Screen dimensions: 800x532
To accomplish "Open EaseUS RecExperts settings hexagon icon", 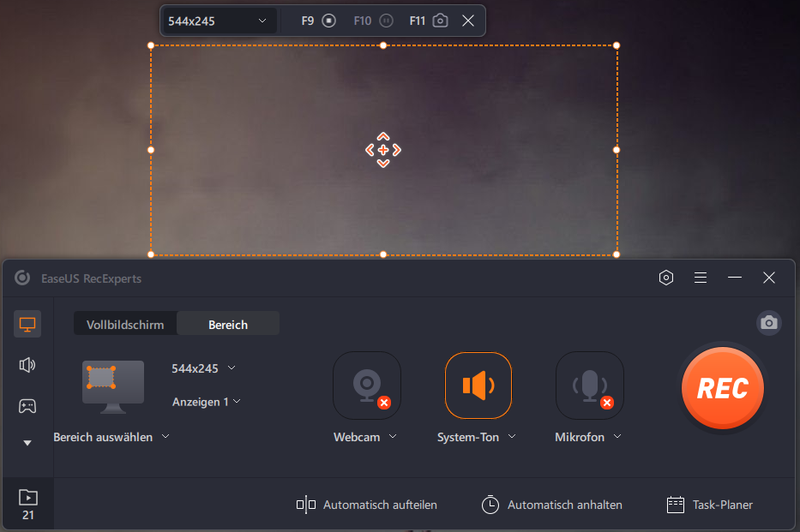I will click(x=666, y=278).
